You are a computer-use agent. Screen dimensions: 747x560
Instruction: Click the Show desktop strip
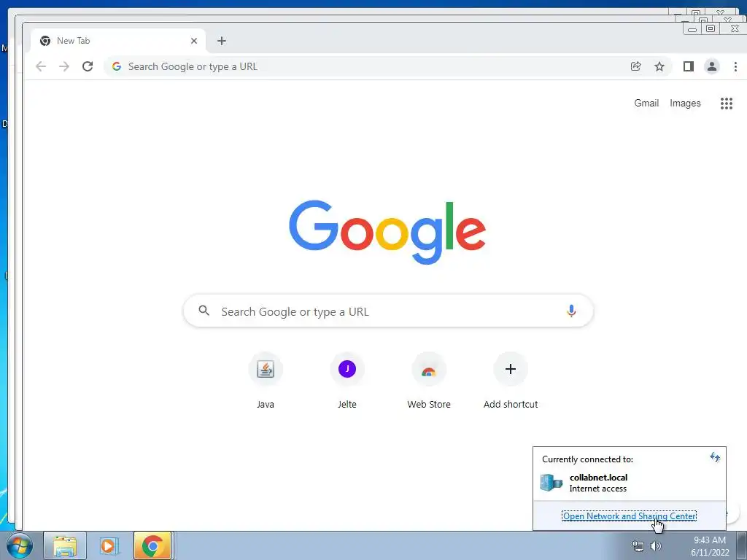742,545
